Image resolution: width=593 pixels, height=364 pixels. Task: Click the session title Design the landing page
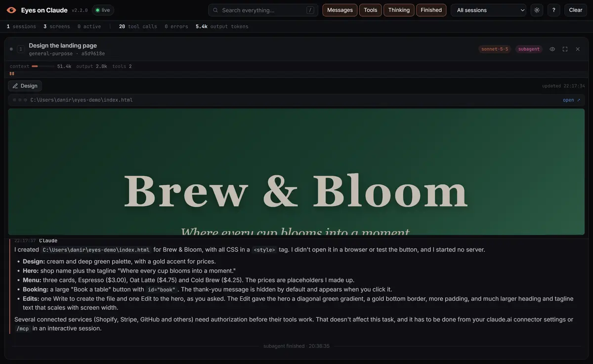click(63, 45)
